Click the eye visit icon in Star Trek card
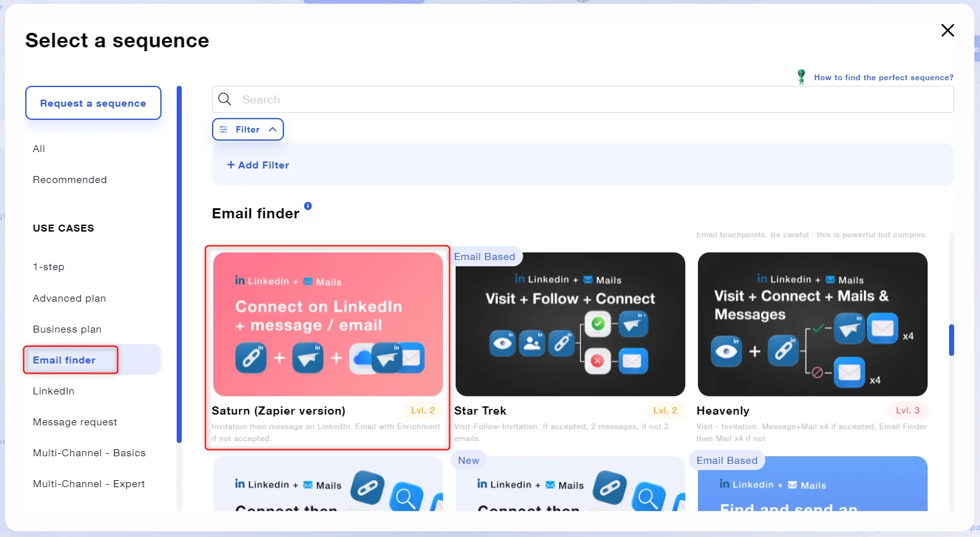Image resolution: width=980 pixels, height=537 pixels. (502, 343)
